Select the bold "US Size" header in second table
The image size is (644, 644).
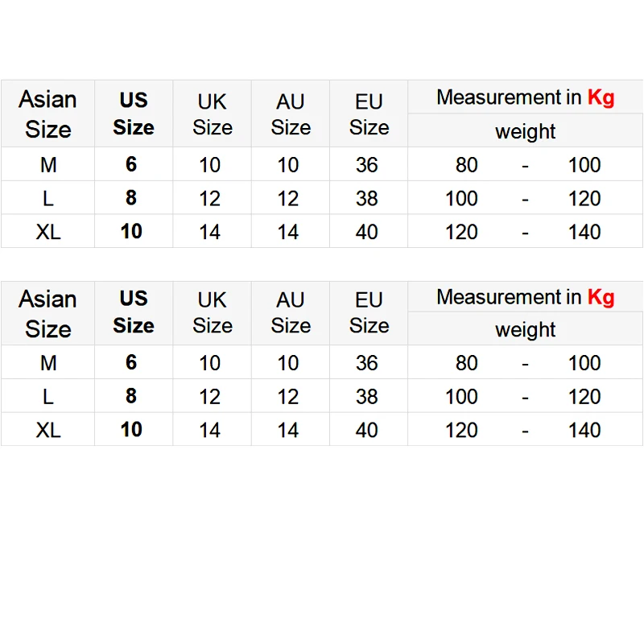point(133,312)
